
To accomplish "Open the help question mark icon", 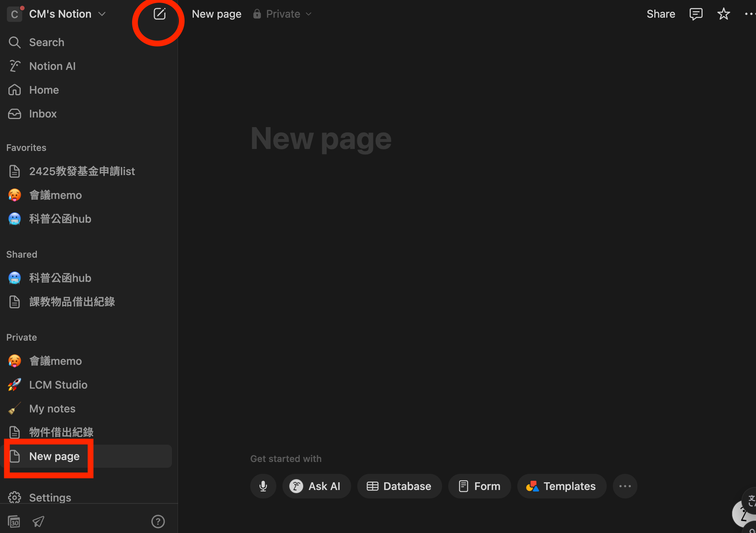I will 158,521.
